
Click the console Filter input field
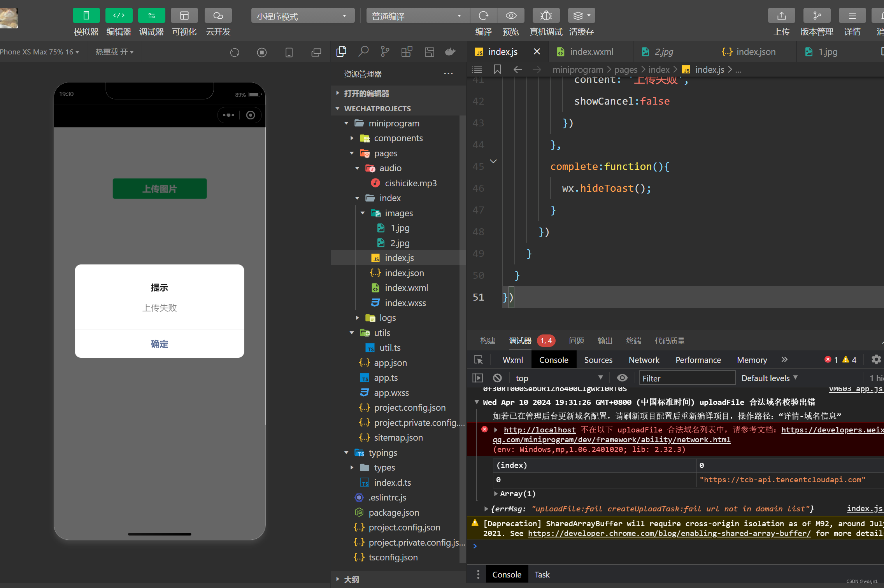coord(687,378)
